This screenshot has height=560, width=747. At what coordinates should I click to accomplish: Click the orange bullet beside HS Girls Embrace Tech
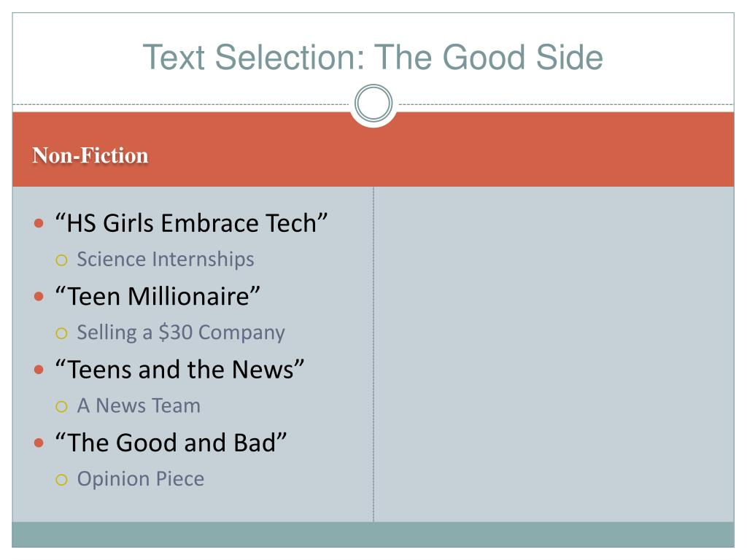(x=39, y=223)
